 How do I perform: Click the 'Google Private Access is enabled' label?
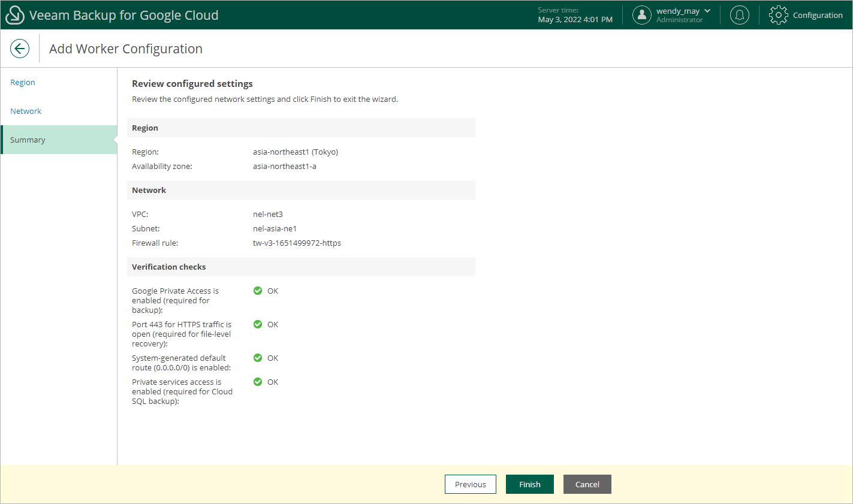[176, 300]
